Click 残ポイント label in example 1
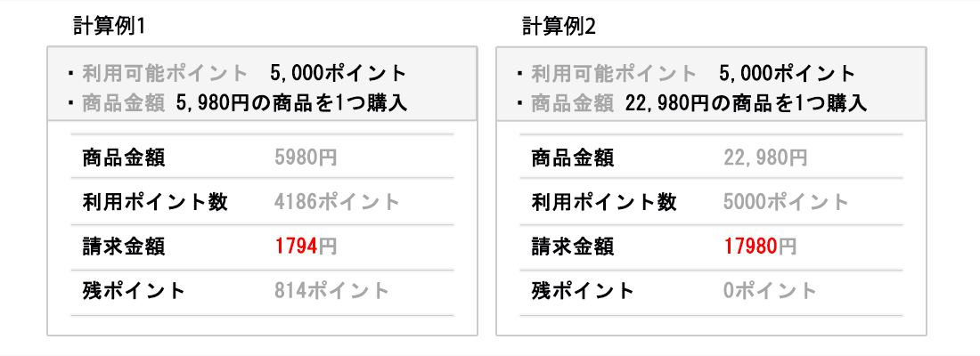The width and height of the screenshot is (980, 356). (x=133, y=290)
